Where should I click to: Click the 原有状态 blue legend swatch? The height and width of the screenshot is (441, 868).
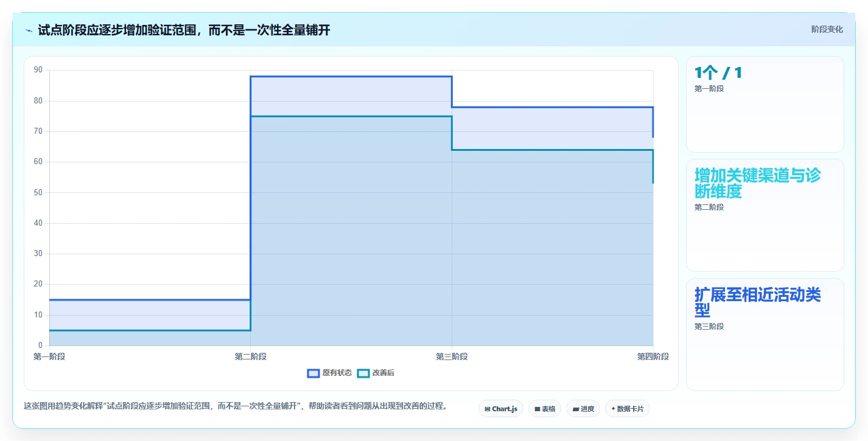point(313,373)
